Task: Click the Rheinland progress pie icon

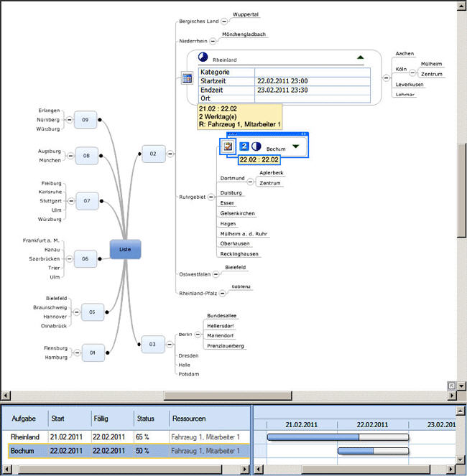Action: click(203, 58)
